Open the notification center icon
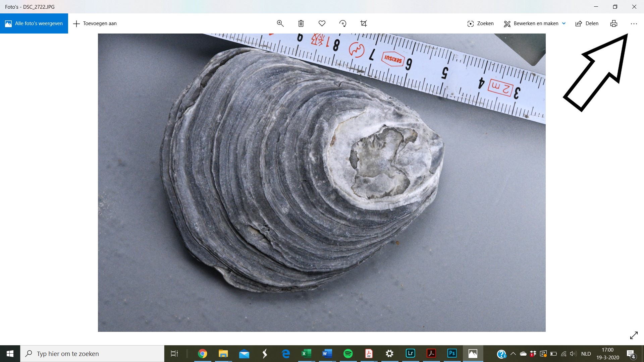The image size is (644, 362). [631, 354]
